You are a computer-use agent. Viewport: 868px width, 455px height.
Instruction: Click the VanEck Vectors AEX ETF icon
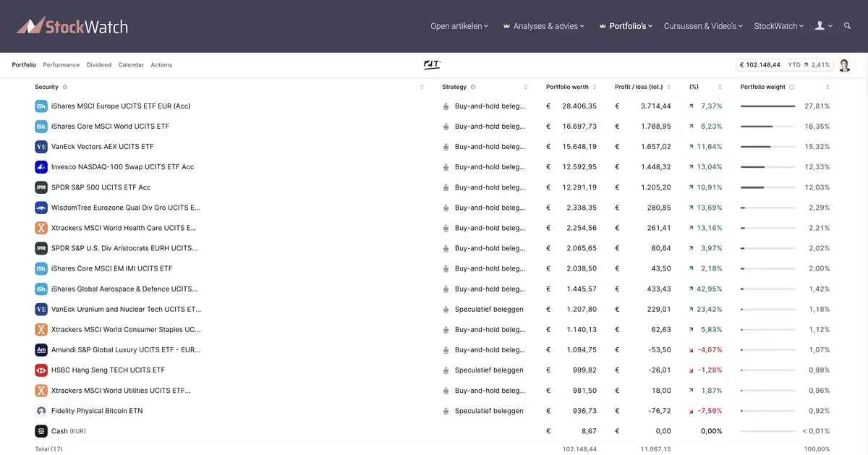coord(41,147)
